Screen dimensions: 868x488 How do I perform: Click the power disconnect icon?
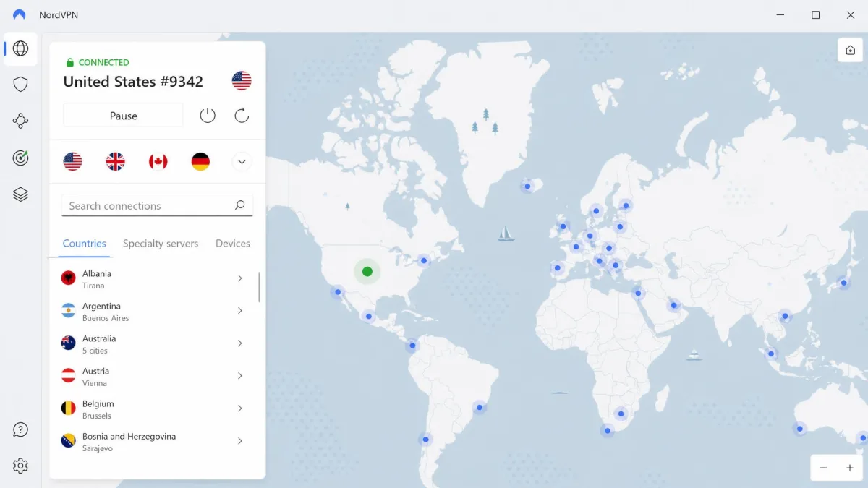pos(208,115)
